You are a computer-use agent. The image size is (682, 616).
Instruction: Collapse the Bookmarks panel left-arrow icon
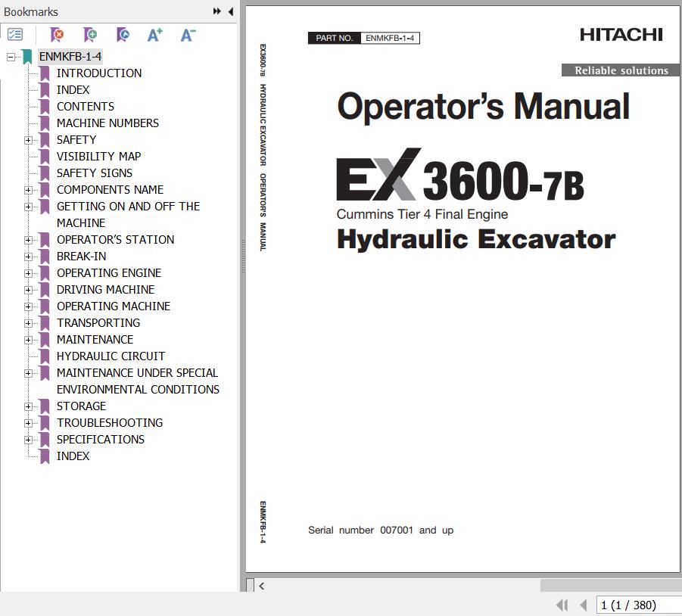click(x=231, y=11)
